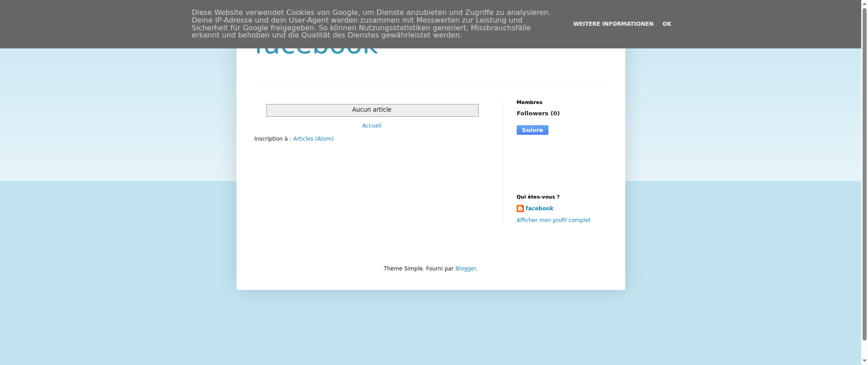The image size is (868, 365).
Task: Click the Aucun article status box
Action: pos(373,110)
